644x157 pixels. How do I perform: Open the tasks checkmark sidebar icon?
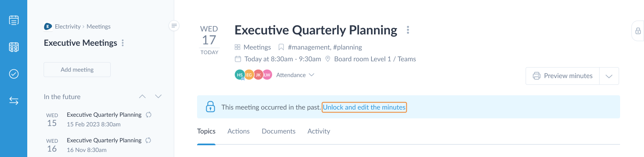tap(14, 74)
